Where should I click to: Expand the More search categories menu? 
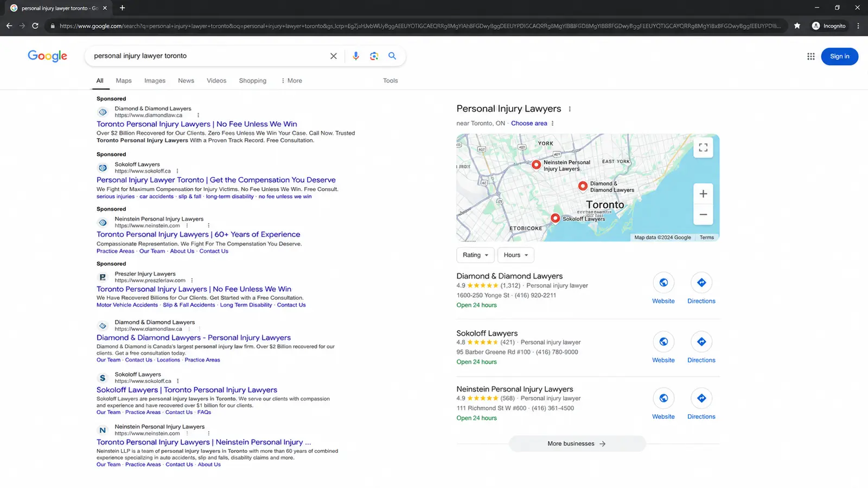pyautogui.click(x=291, y=81)
